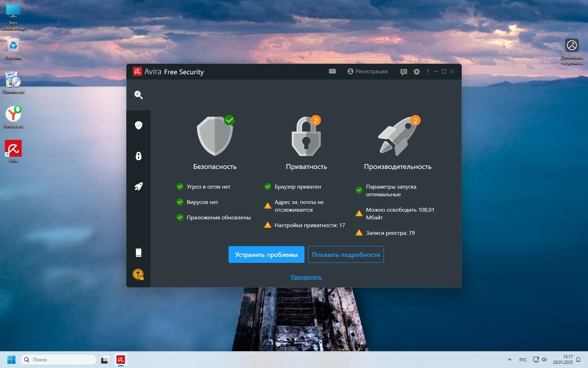Open Avira help question mark

pos(427,71)
